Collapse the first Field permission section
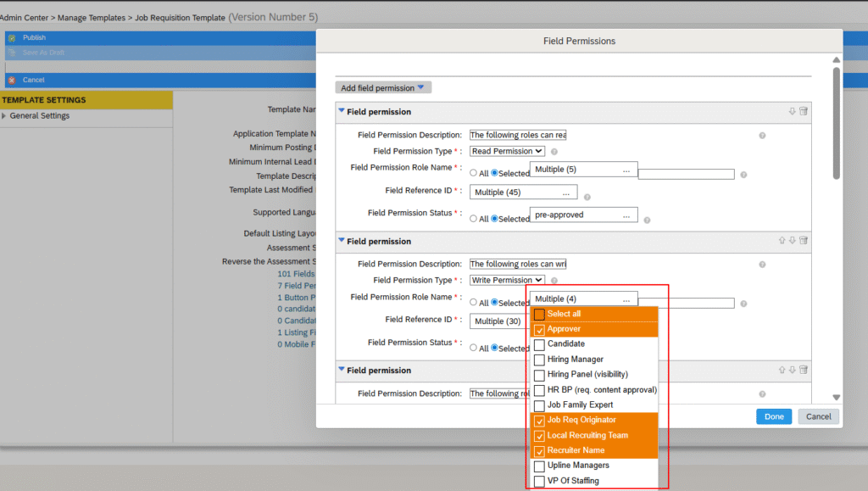Image resolution: width=868 pixels, height=491 pixels. pyautogui.click(x=342, y=111)
